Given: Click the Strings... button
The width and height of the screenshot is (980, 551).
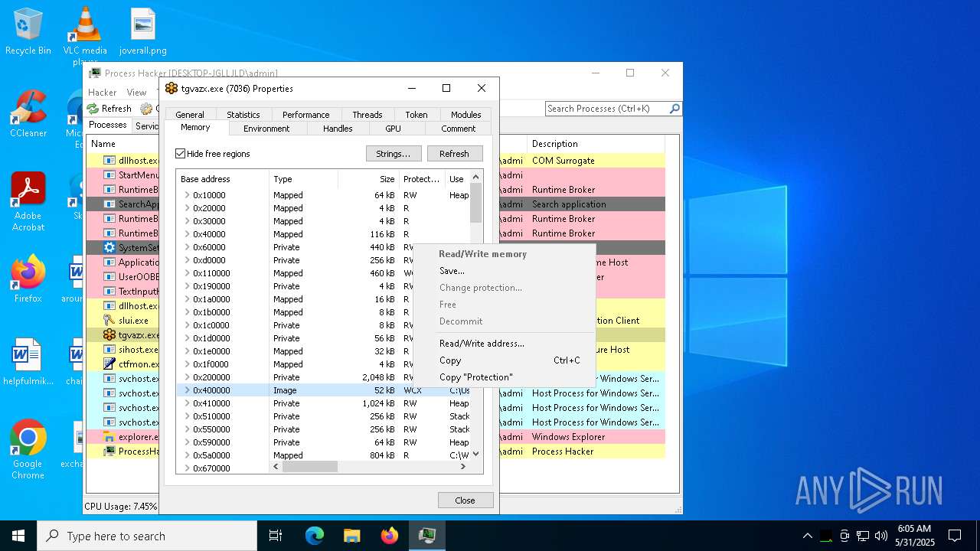Looking at the screenshot, I should [394, 154].
